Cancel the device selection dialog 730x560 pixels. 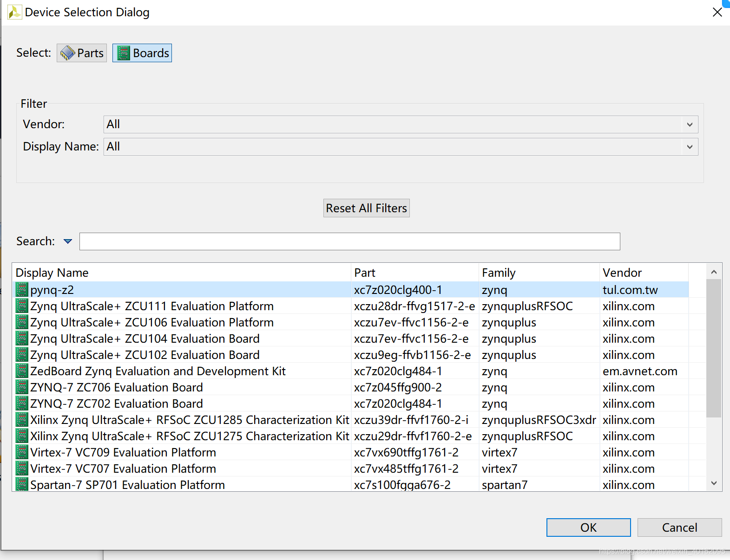click(680, 527)
